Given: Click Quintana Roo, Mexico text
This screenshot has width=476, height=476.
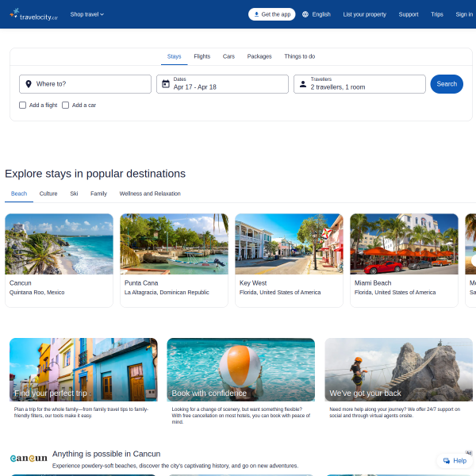Looking at the screenshot, I should click(36, 292).
